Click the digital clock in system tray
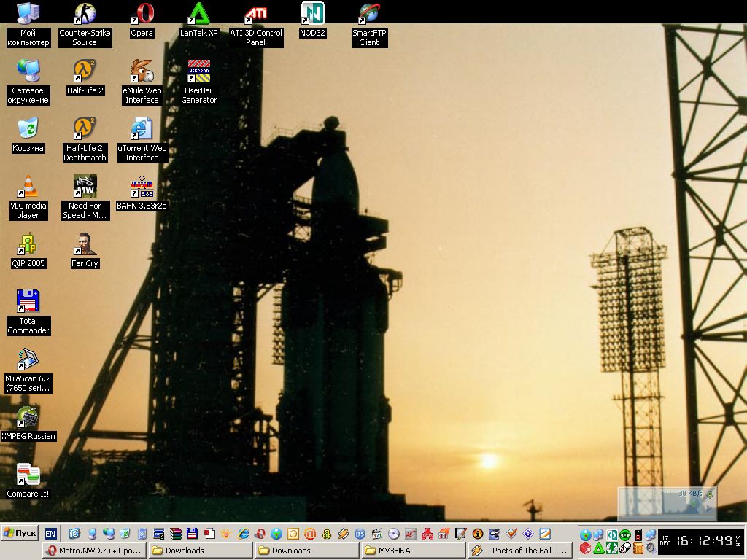Image resolution: width=747 pixels, height=560 pixels. tap(703, 541)
